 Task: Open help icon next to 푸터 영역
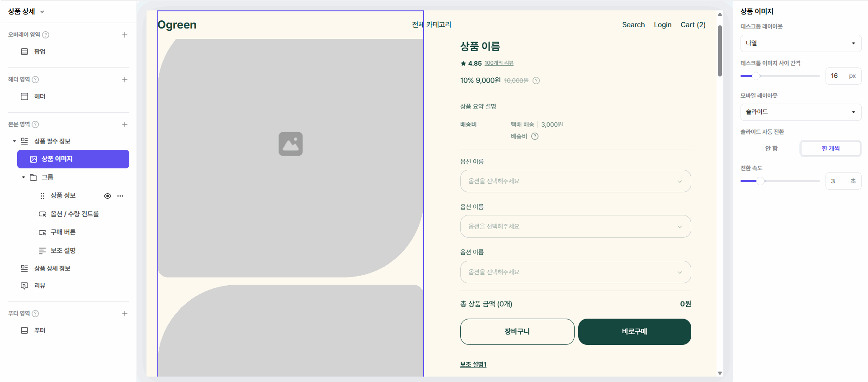(x=35, y=314)
